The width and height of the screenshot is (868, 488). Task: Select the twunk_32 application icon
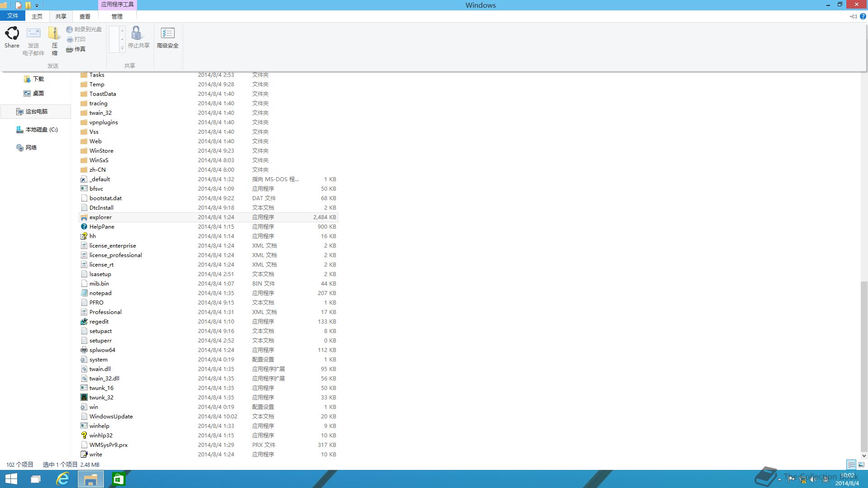84,398
